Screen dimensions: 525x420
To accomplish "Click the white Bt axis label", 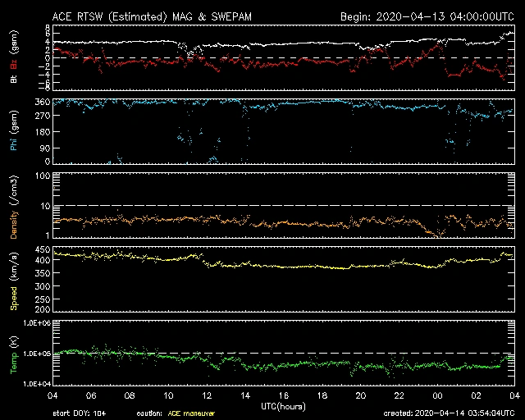I will pos(14,79).
